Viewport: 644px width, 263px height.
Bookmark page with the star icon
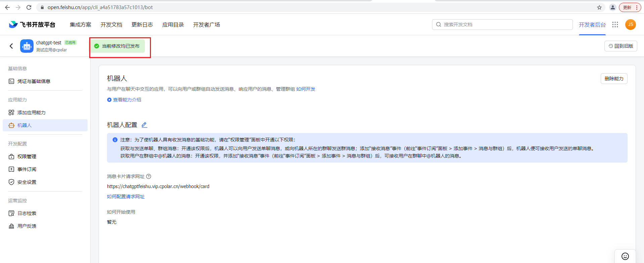[x=599, y=7]
